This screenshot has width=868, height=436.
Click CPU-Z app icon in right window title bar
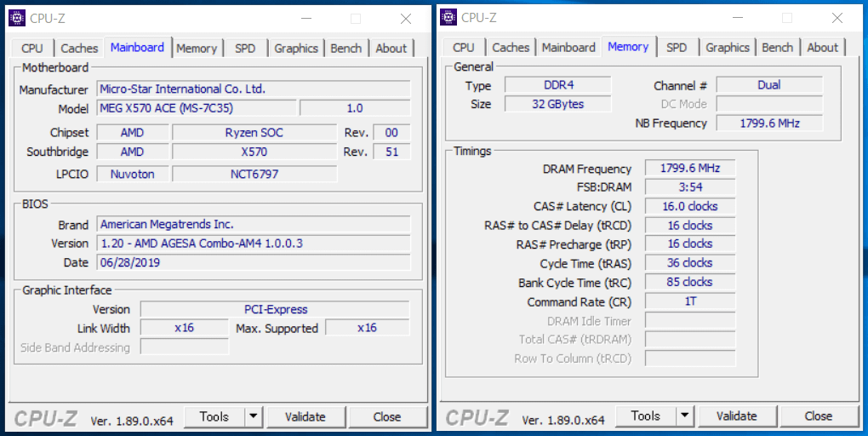[x=448, y=17]
